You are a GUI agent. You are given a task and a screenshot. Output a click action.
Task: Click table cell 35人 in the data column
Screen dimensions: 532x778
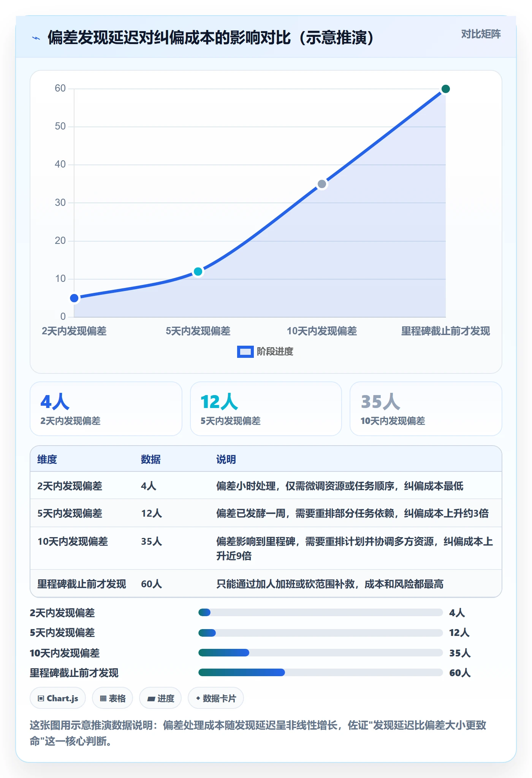click(152, 541)
